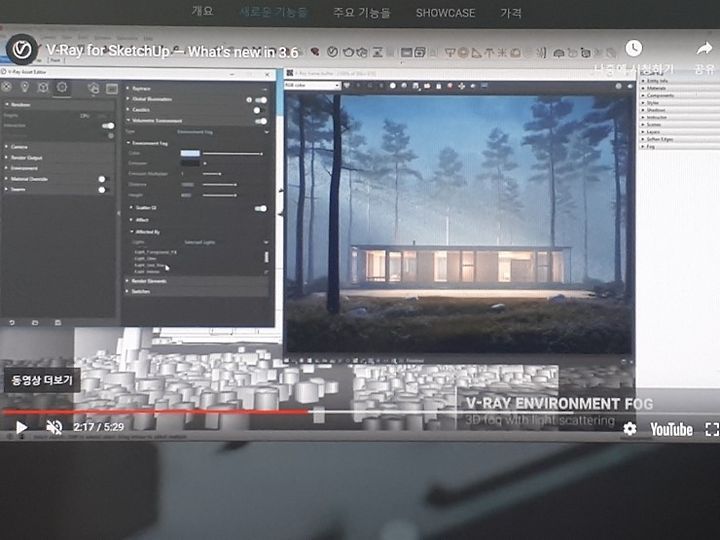Open the SHOWCASE page tab

coord(445,13)
